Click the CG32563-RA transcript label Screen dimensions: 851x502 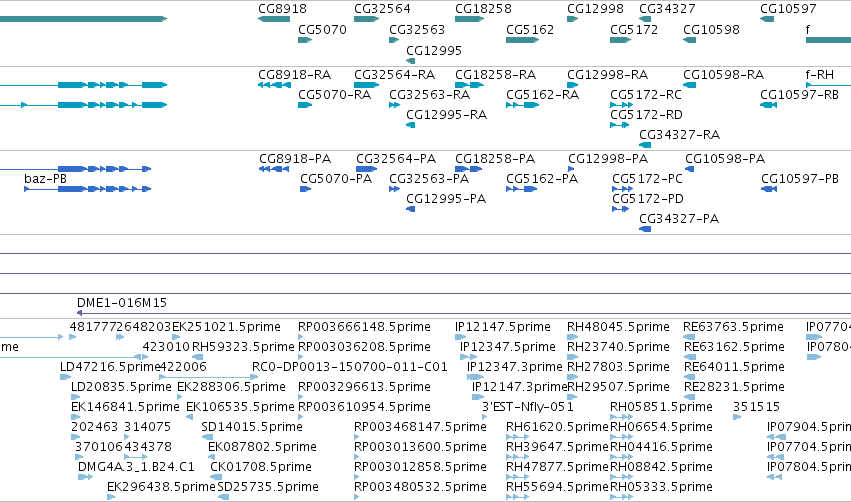pyautogui.click(x=429, y=94)
